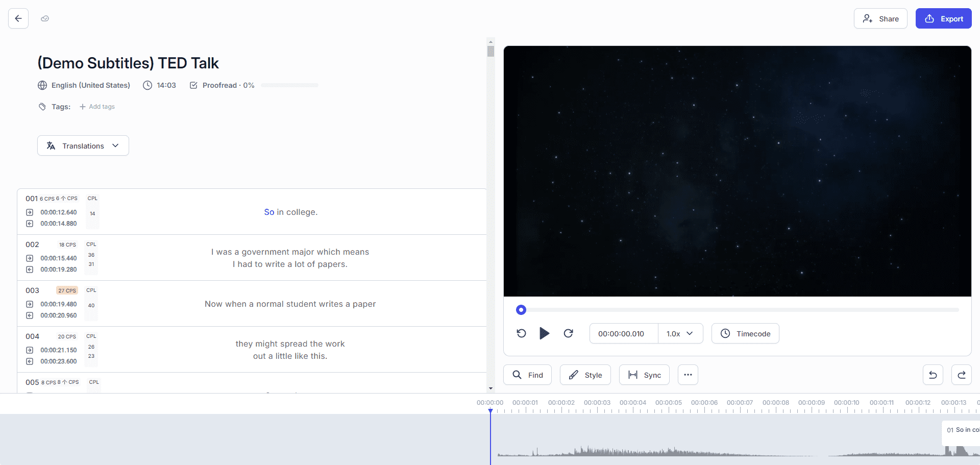Click the tag icon beside Tags
This screenshot has width=980, height=465.
[42, 107]
